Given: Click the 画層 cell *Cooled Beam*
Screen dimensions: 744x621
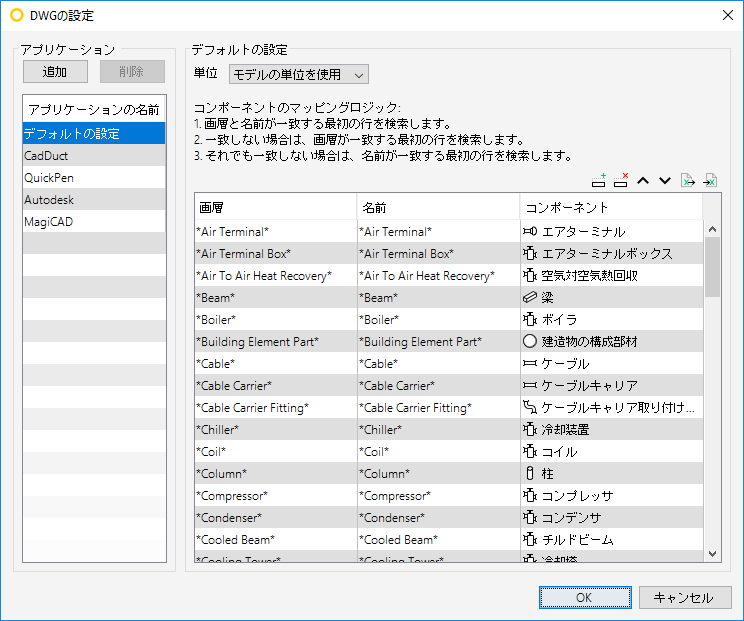Looking at the screenshot, I should 276,539.
